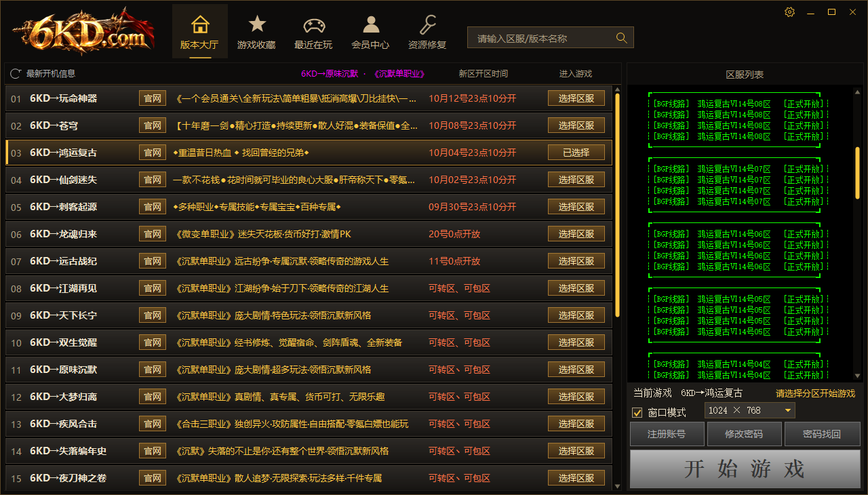Select the 6KD→双生觉醒 row name

(x=63, y=342)
